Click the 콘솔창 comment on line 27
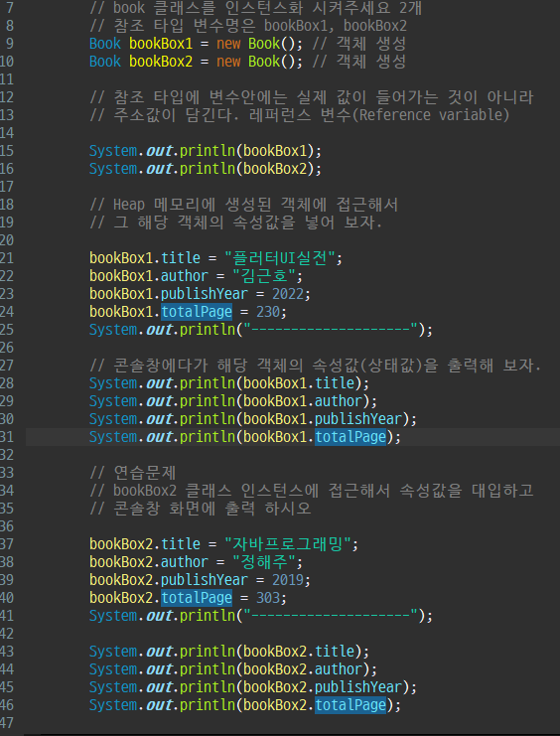 pos(316,366)
